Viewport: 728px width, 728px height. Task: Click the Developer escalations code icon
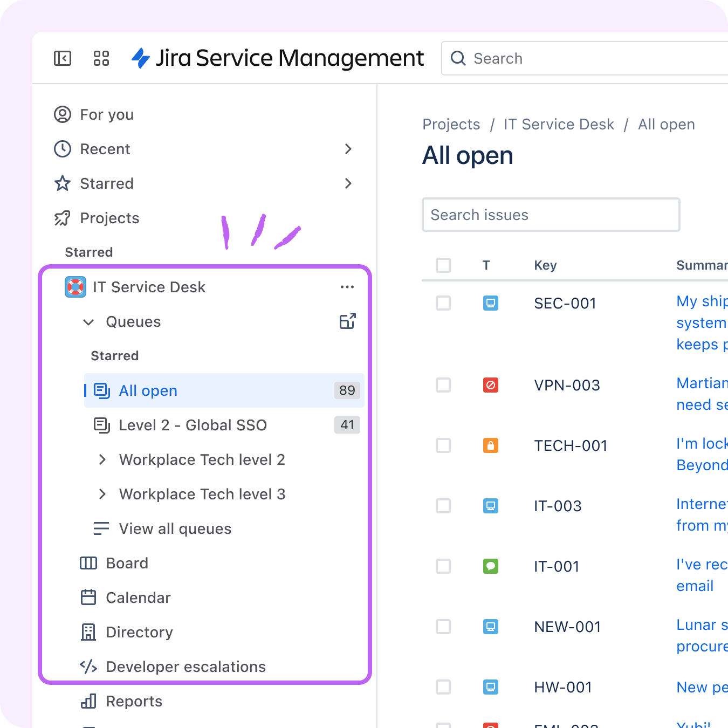coord(88,667)
